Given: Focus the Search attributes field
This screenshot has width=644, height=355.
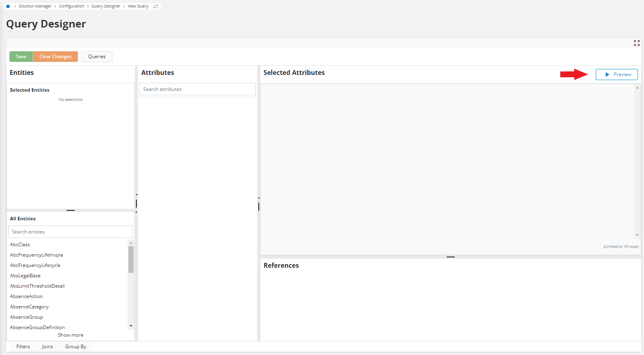Looking at the screenshot, I should [x=197, y=89].
